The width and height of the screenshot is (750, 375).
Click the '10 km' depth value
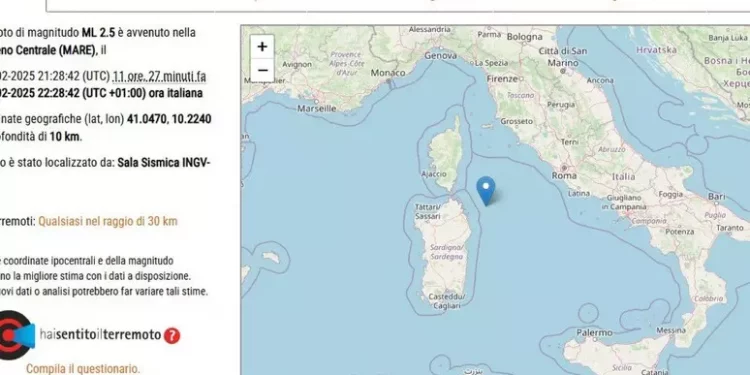tap(65, 137)
